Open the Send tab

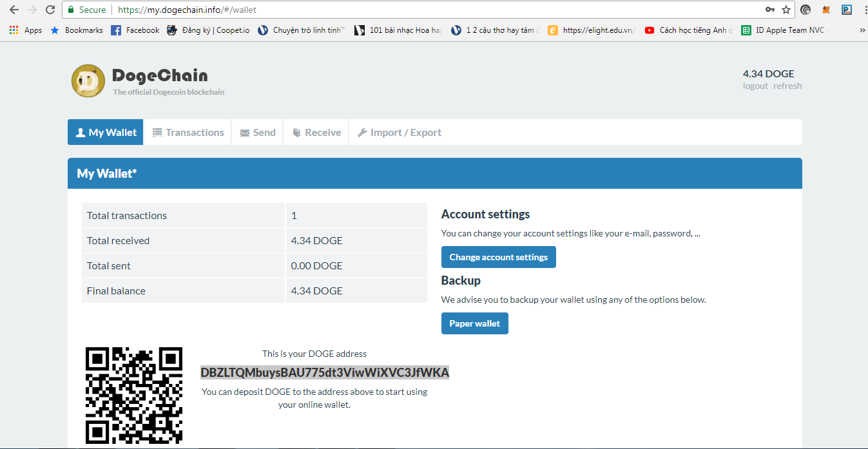[x=257, y=132]
